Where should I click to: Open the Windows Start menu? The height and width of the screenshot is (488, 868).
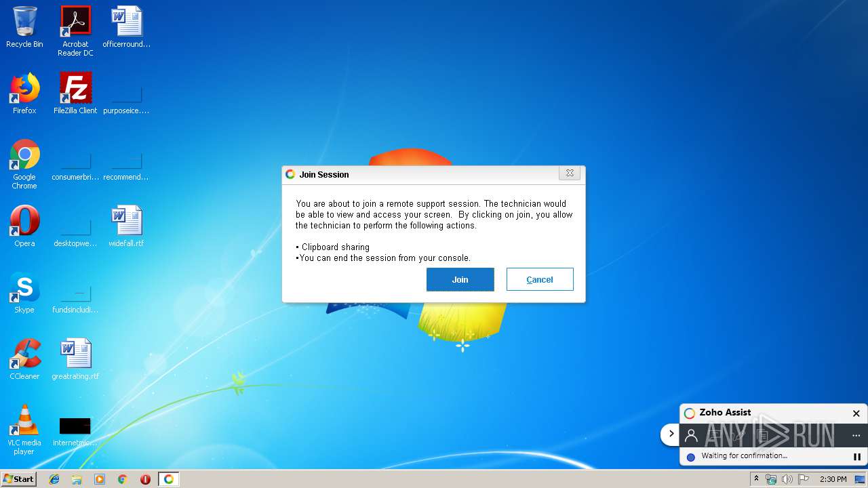pyautogui.click(x=19, y=479)
